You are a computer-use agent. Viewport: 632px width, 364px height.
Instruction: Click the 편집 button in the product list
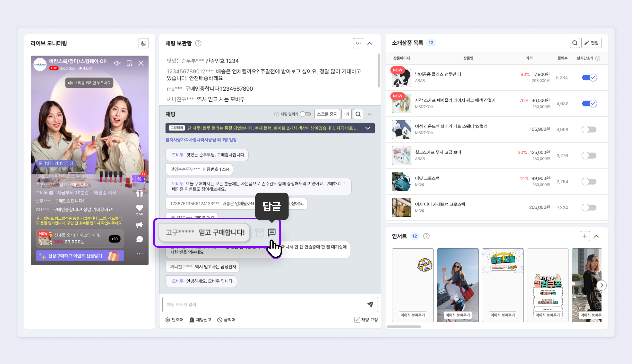coord(591,43)
